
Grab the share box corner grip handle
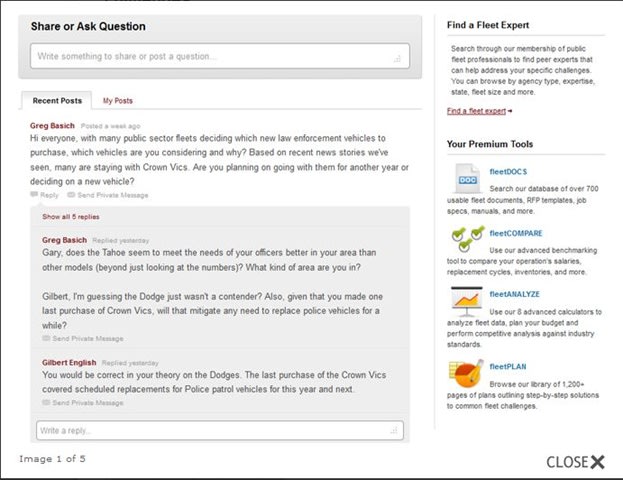pyautogui.click(x=397, y=59)
